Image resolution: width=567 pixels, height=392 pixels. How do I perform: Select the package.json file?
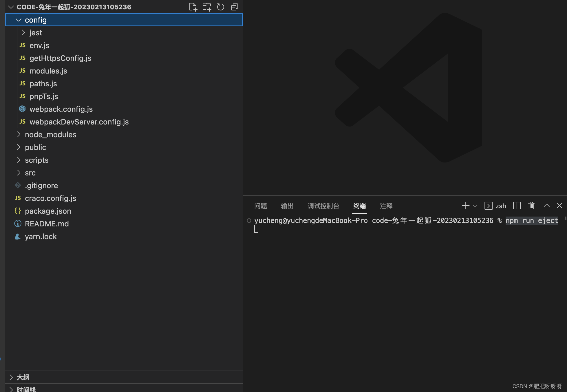click(x=48, y=211)
